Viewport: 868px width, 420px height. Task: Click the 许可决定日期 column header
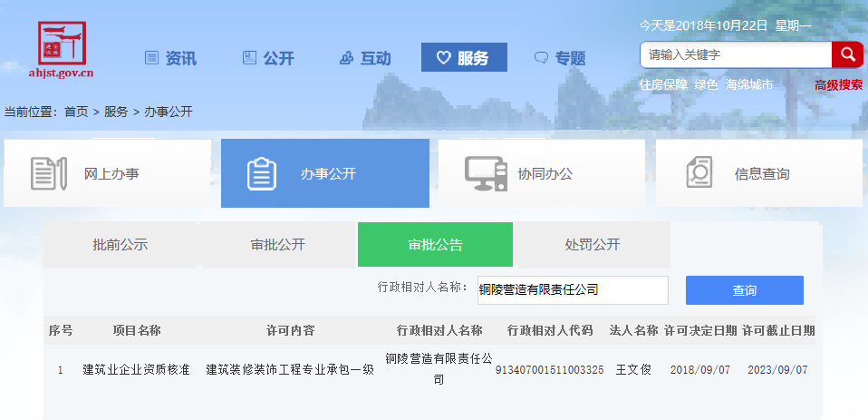pos(700,331)
